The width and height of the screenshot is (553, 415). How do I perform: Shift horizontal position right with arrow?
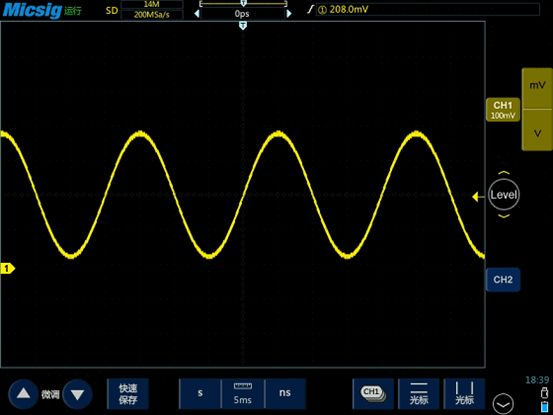click(x=289, y=13)
